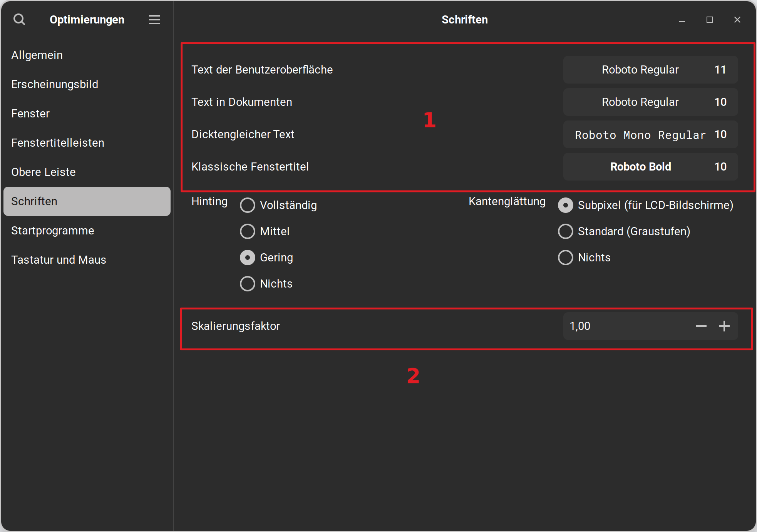The image size is (757, 532).
Task: Click the search magnifier icon
Action: tap(19, 19)
